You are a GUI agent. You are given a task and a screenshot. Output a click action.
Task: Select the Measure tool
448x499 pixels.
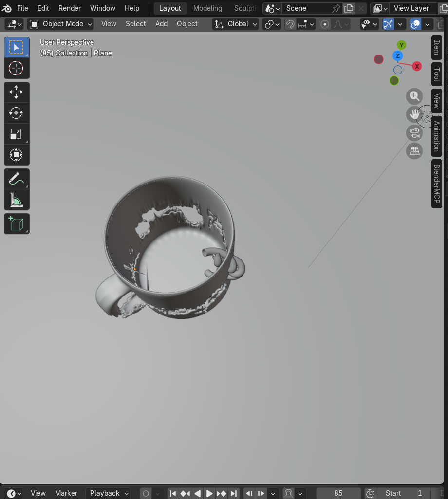[x=17, y=200]
